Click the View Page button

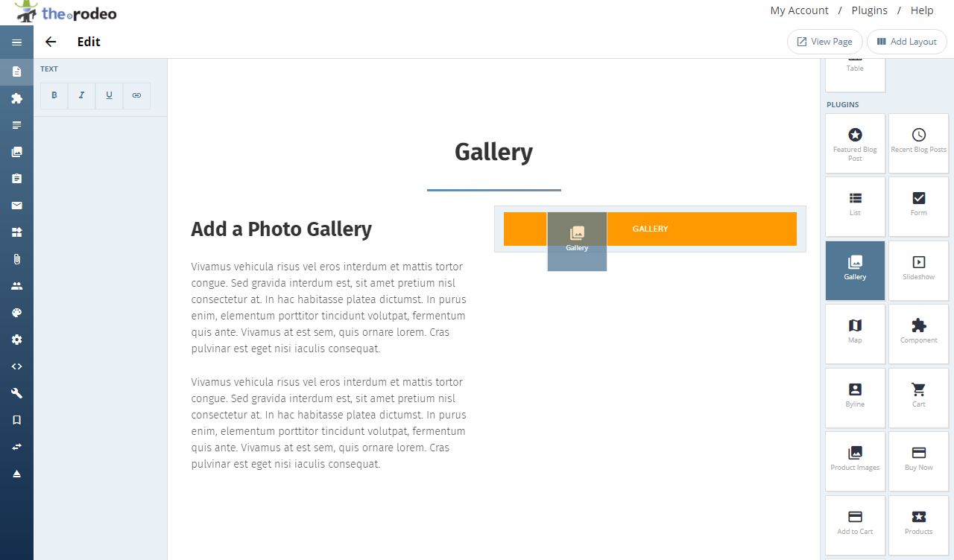[825, 42]
